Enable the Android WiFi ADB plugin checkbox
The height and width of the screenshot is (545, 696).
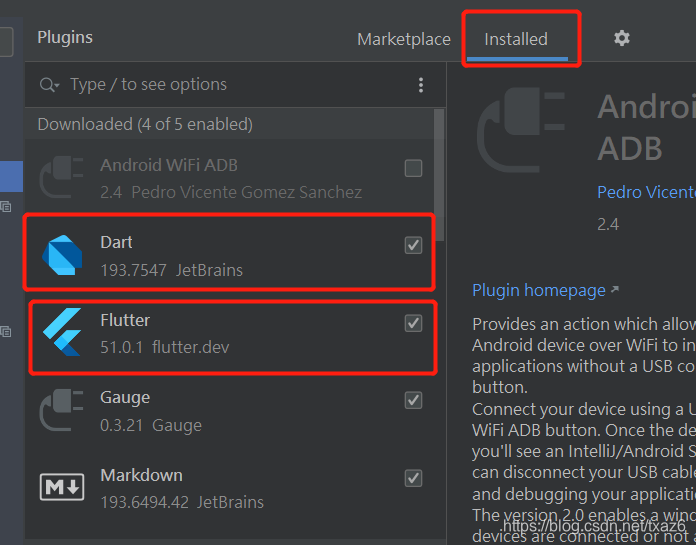(413, 168)
